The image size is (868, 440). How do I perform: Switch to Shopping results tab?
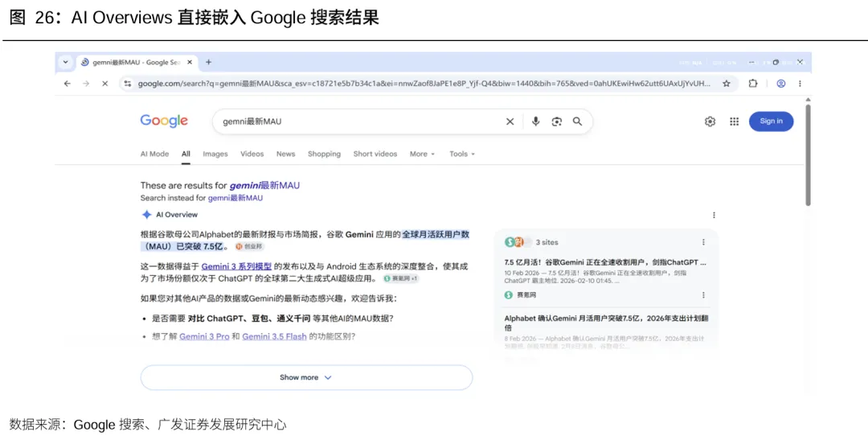325,154
